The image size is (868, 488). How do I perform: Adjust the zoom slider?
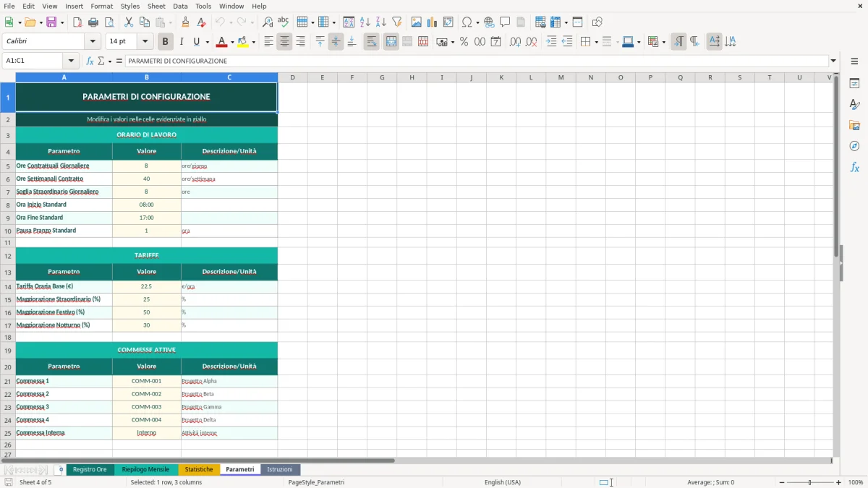(x=809, y=482)
